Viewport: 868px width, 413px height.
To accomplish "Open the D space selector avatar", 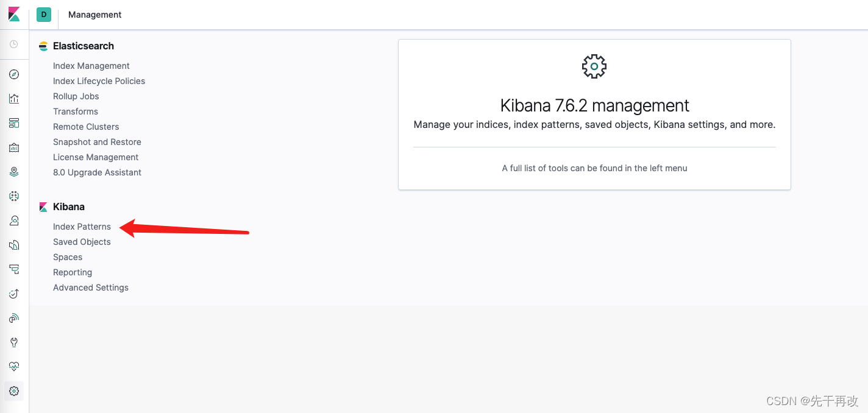I will tap(44, 15).
